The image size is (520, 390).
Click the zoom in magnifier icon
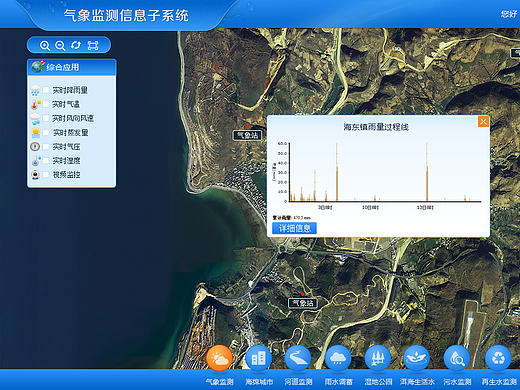[x=45, y=45]
